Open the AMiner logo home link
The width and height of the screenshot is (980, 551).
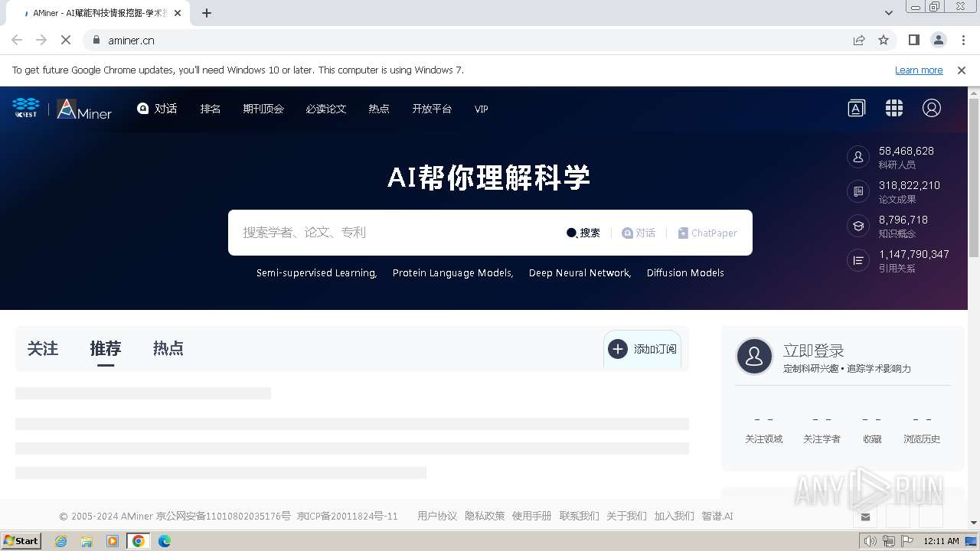click(84, 109)
